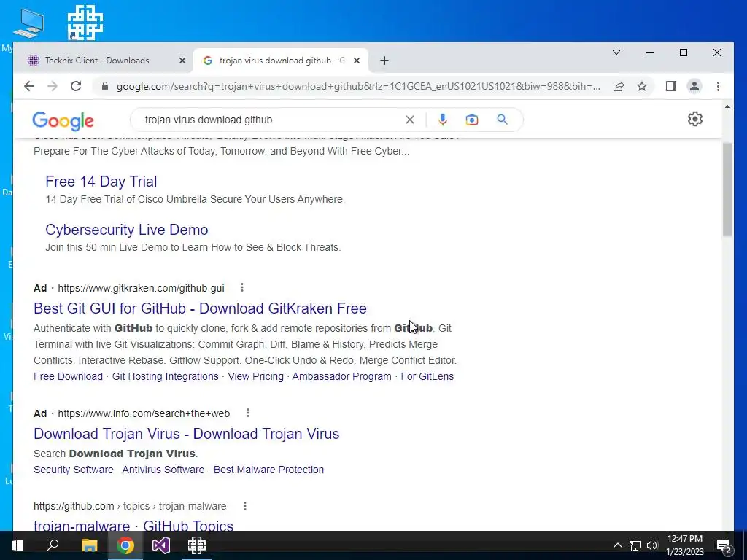
Task: Bookmark this page with the star icon
Action: click(x=642, y=86)
